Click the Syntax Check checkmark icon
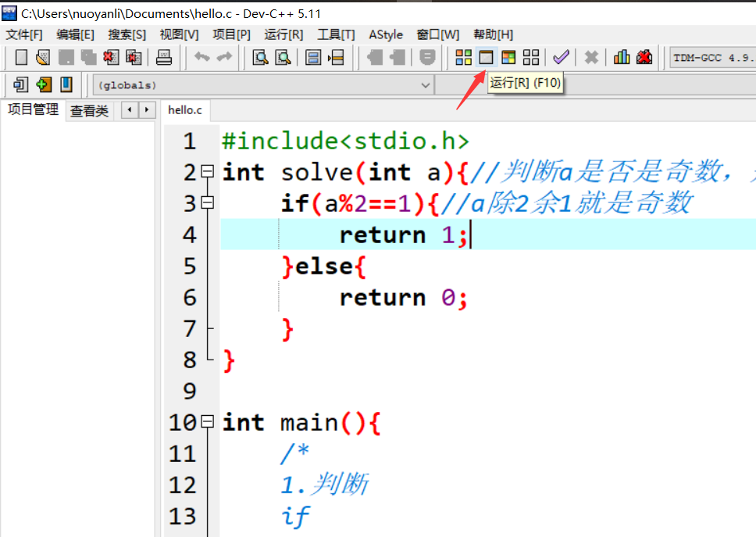The image size is (756, 537). click(562, 57)
